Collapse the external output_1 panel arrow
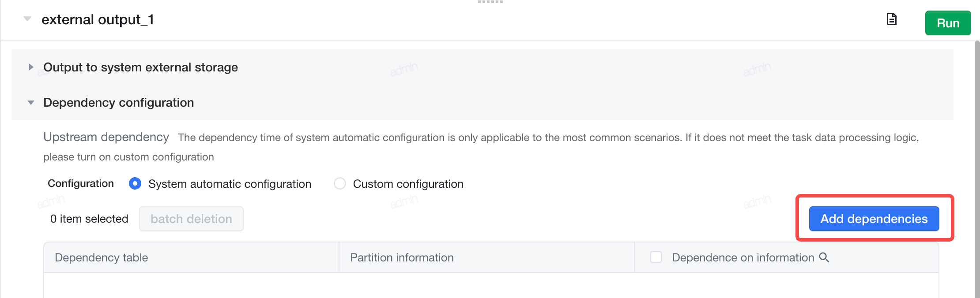The height and width of the screenshot is (298, 980). (27, 19)
